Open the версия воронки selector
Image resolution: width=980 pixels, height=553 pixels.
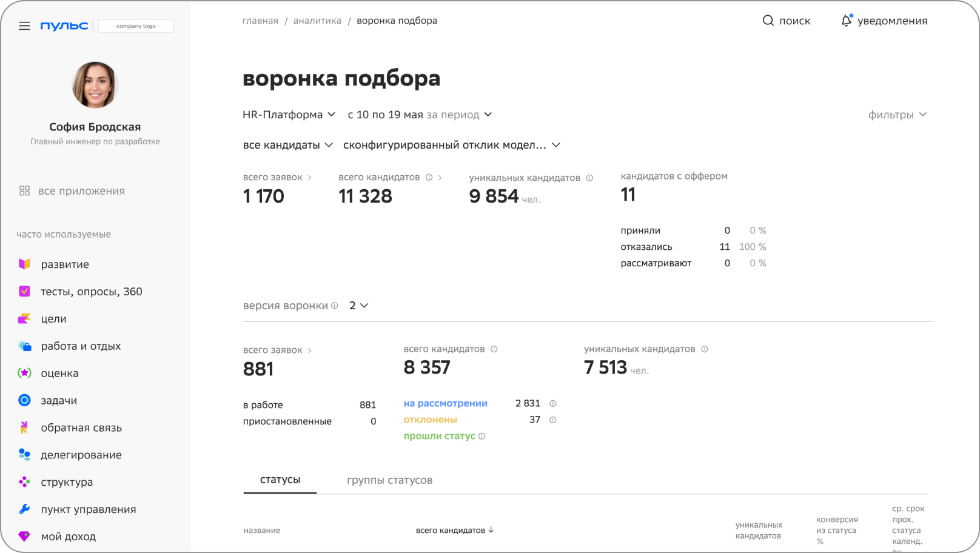click(x=358, y=306)
